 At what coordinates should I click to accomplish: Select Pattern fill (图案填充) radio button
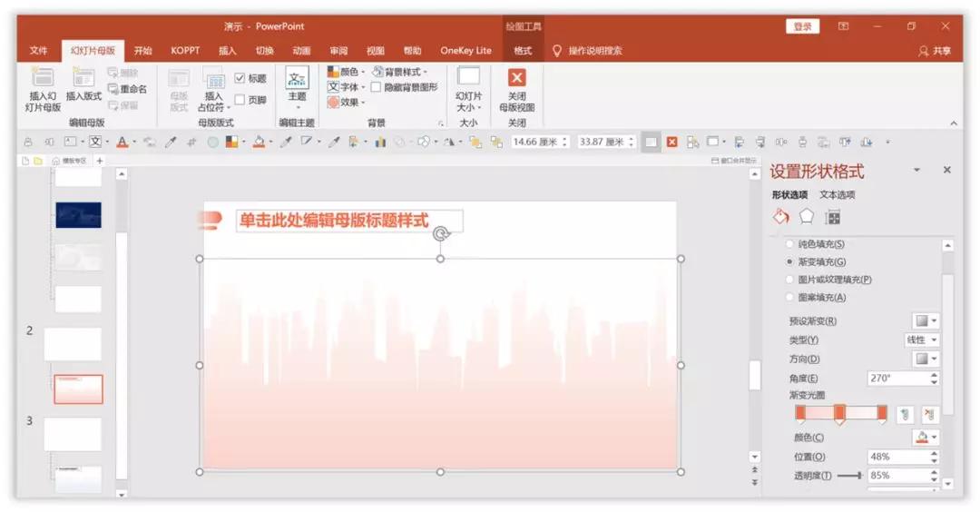[789, 297]
